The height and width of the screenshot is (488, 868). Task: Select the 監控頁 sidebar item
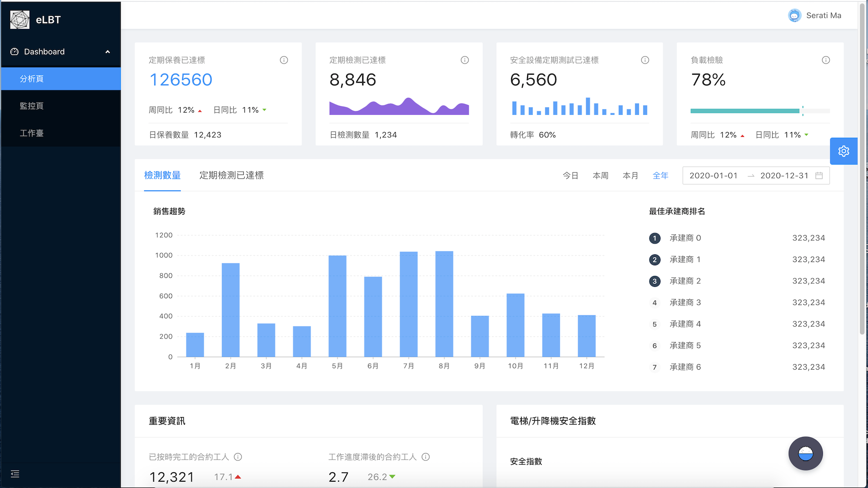point(32,106)
